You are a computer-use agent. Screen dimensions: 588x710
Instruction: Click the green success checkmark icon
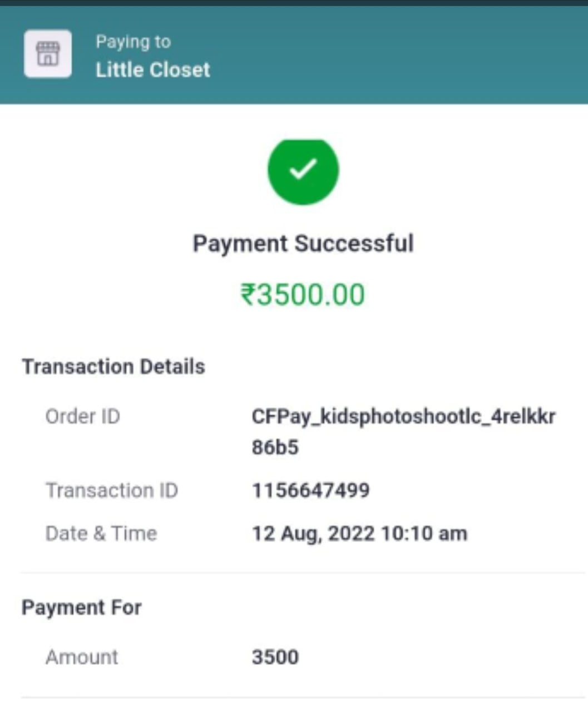[303, 170]
